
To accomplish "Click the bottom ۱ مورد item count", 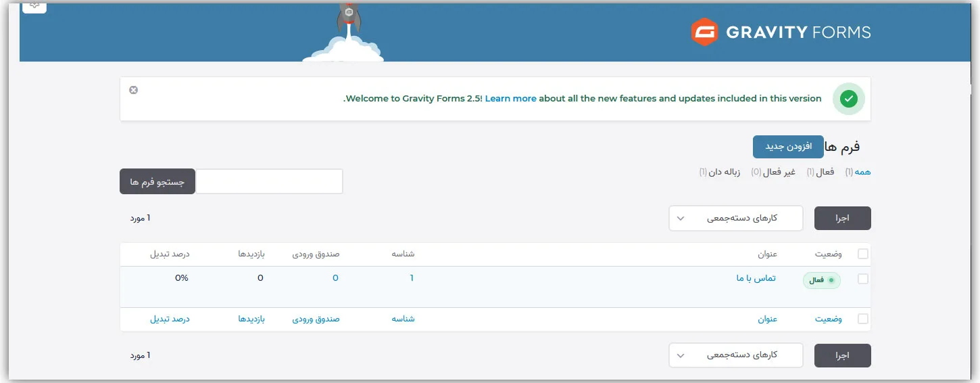I will [140, 355].
